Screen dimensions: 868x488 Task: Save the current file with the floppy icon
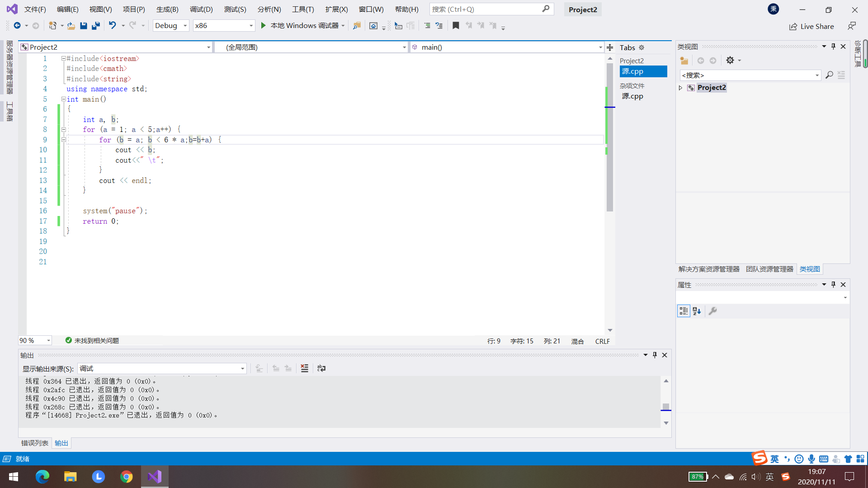coord(83,26)
